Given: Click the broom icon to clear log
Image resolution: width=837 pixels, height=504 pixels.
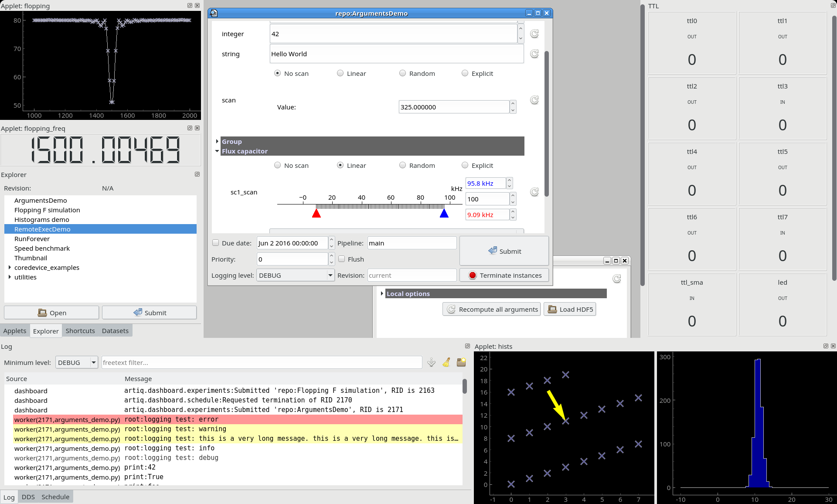Looking at the screenshot, I should tap(446, 362).
